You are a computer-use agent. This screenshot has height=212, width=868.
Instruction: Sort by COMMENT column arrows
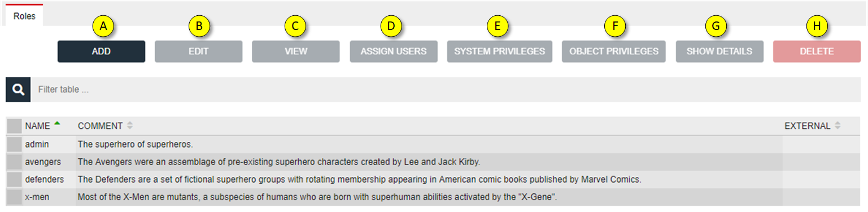click(130, 126)
